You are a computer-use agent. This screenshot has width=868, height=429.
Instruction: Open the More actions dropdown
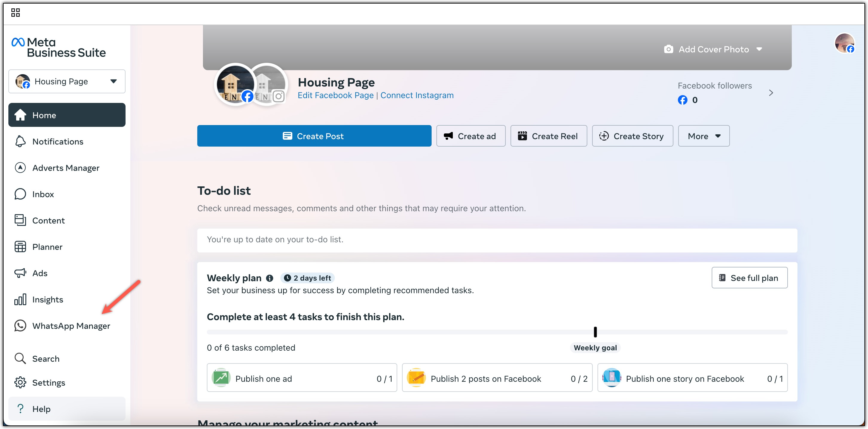click(x=704, y=136)
